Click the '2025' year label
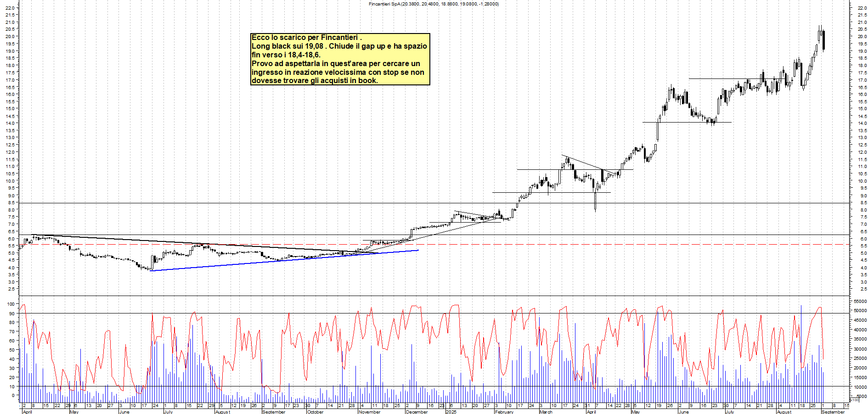 [451, 412]
